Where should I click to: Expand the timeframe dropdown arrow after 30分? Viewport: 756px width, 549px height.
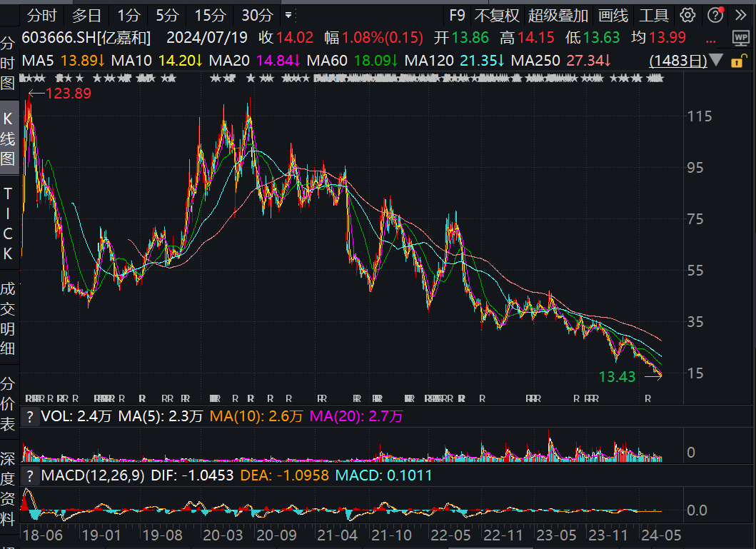click(288, 16)
